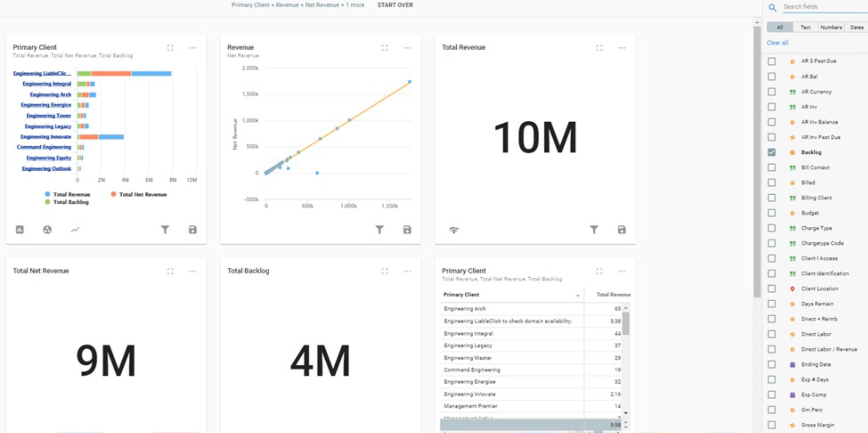This screenshot has width=868, height=433.
Task: Switch the Primary Client chart to pie view
Action: click(47, 230)
